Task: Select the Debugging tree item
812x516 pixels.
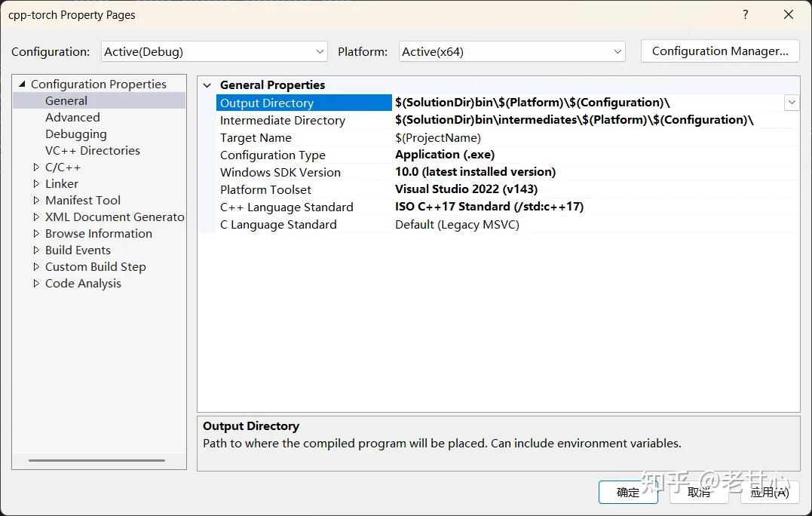Action: (x=76, y=134)
